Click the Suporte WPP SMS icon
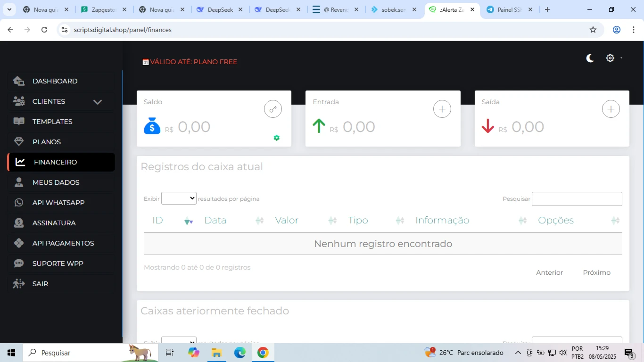Viewport: 644px width, 362px height. (19, 263)
